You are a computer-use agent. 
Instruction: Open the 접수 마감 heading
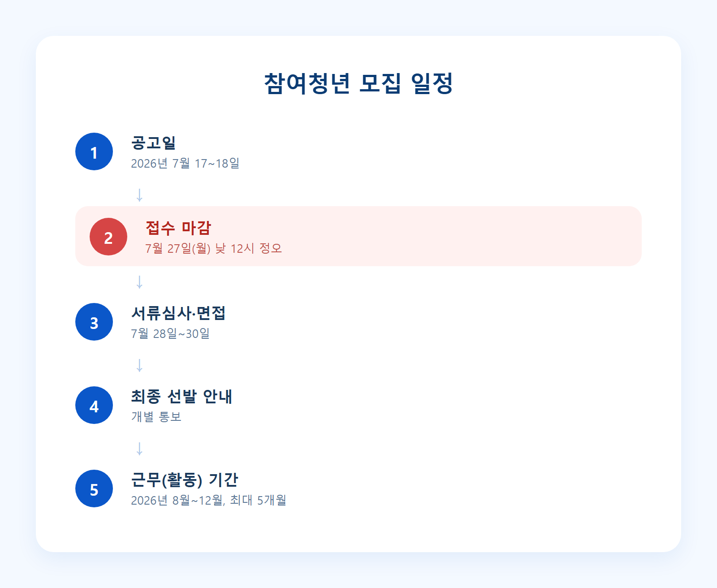178,228
